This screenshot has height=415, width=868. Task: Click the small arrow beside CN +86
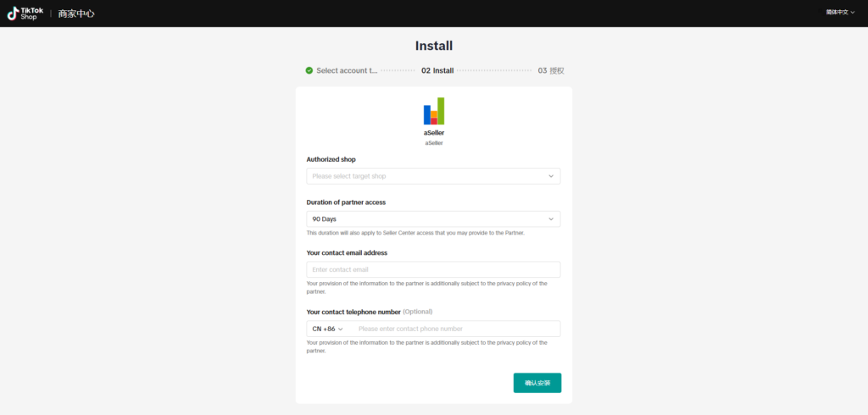[341, 329]
